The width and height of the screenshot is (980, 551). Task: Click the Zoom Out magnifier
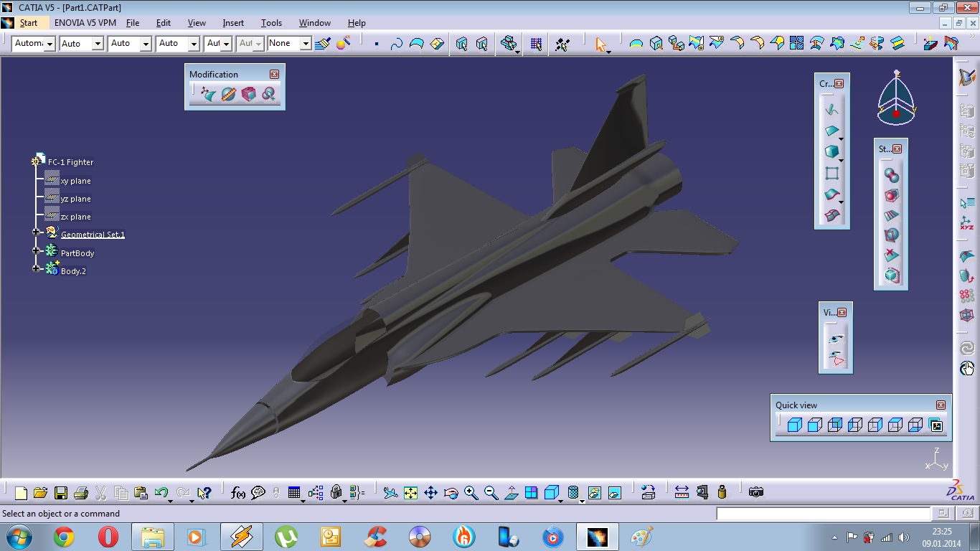point(491,493)
